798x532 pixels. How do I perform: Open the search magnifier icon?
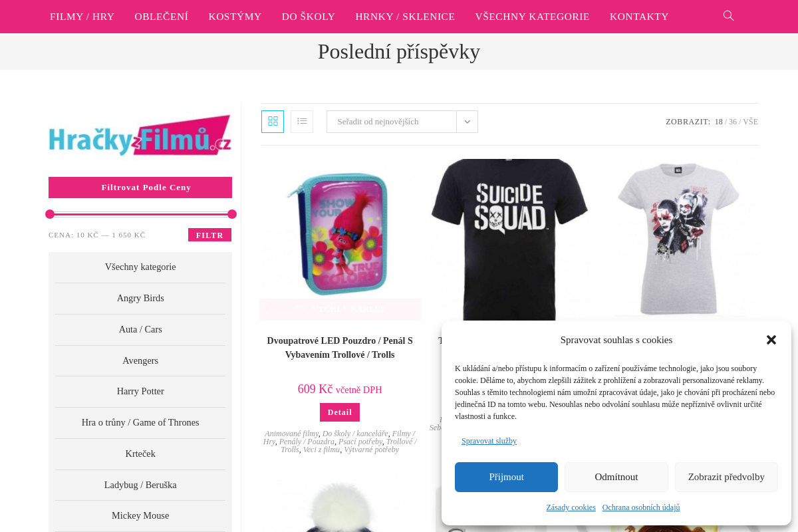(728, 16)
